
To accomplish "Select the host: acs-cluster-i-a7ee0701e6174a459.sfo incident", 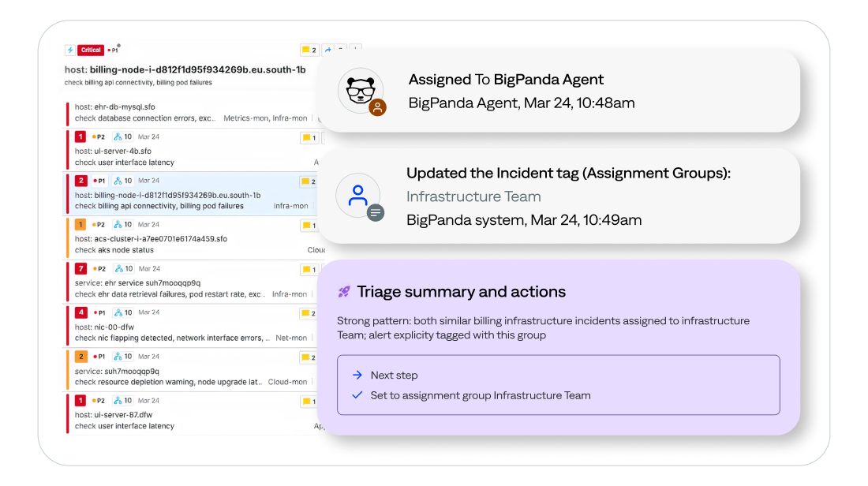I will click(x=152, y=238).
